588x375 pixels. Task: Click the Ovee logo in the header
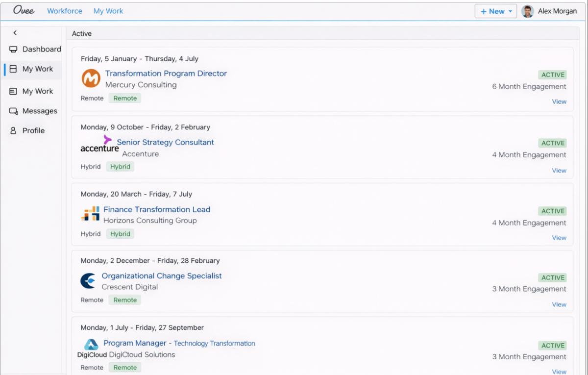(24, 11)
